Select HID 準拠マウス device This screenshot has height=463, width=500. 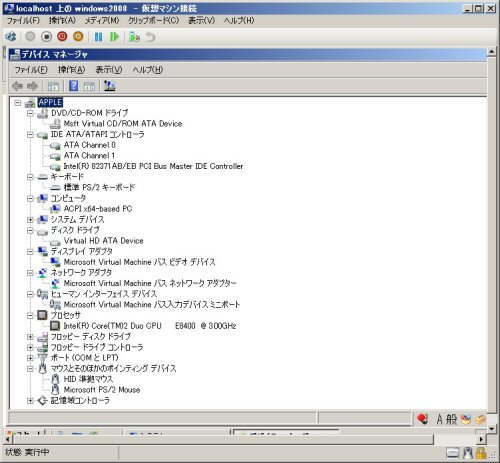tap(88, 379)
